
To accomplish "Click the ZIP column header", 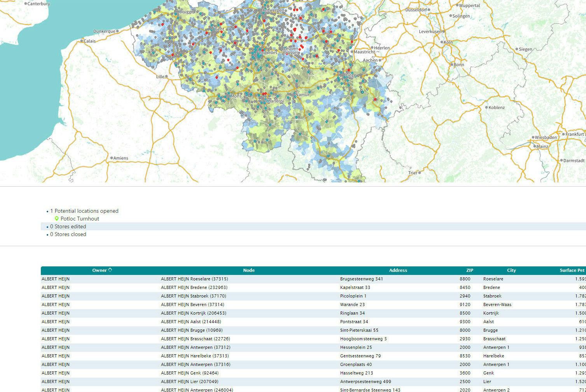I will [470, 270].
